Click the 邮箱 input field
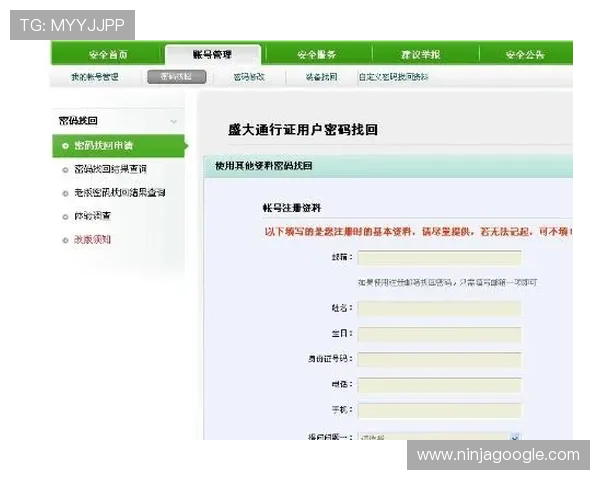Viewport: 600px width, 480px height. pos(440,258)
